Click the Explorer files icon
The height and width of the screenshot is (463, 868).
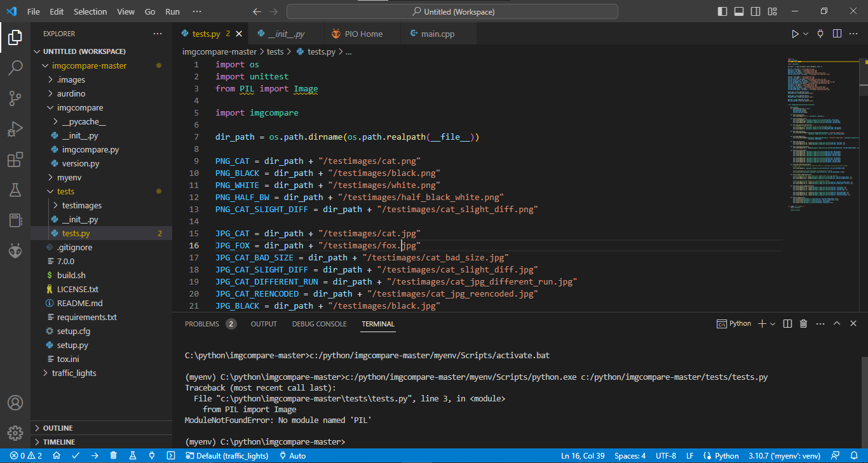(15, 37)
